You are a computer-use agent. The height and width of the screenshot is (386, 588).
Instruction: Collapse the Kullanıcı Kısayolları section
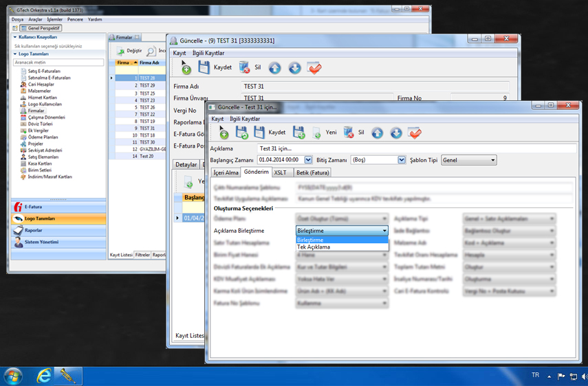tap(15, 37)
